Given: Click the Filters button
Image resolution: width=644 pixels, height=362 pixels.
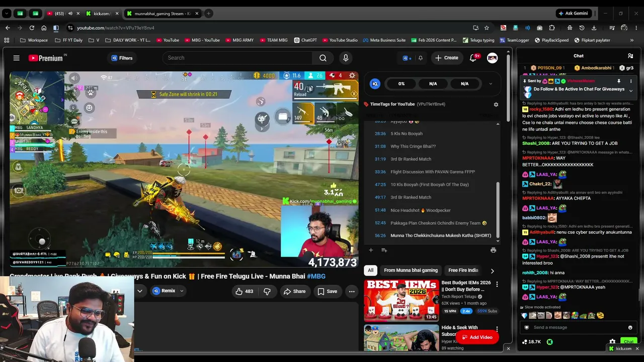Looking at the screenshot, I should tap(122, 58).
